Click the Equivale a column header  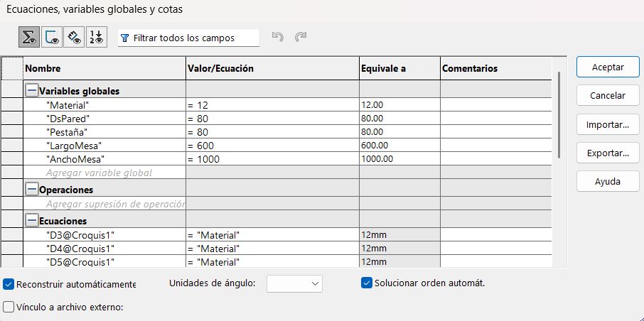399,69
